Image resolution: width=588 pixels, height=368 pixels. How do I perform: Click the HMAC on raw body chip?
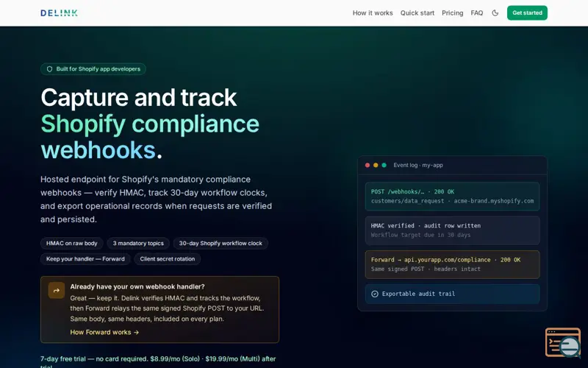coord(71,244)
